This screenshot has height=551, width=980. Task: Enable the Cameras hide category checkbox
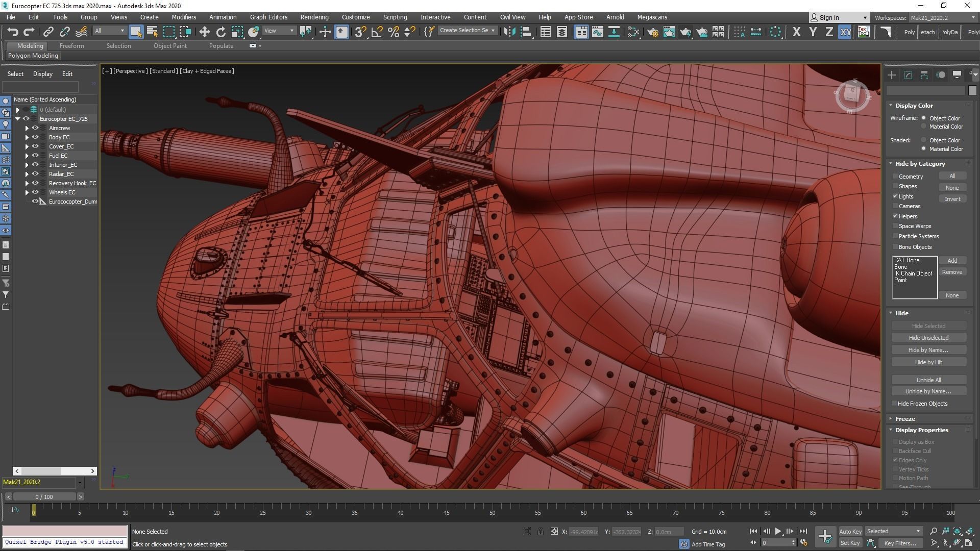895,206
